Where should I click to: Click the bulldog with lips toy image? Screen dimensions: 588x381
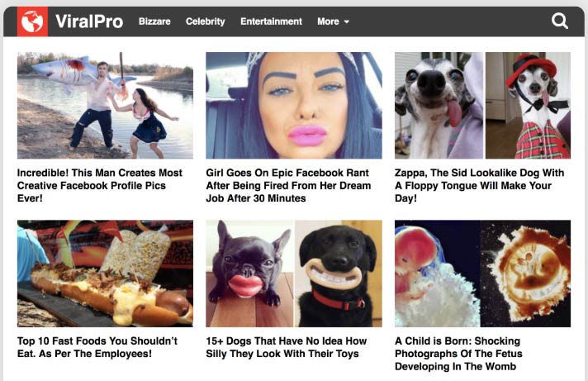[249, 274]
